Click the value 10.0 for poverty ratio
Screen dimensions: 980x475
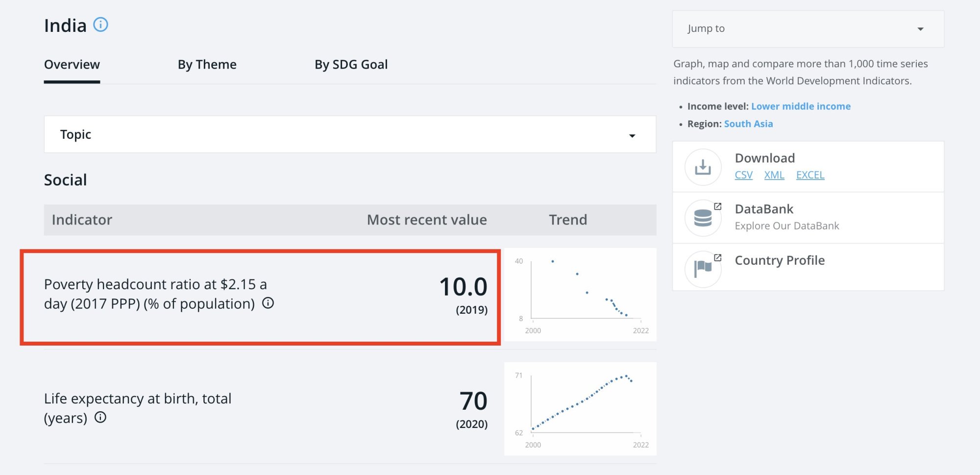click(x=463, y=287)
